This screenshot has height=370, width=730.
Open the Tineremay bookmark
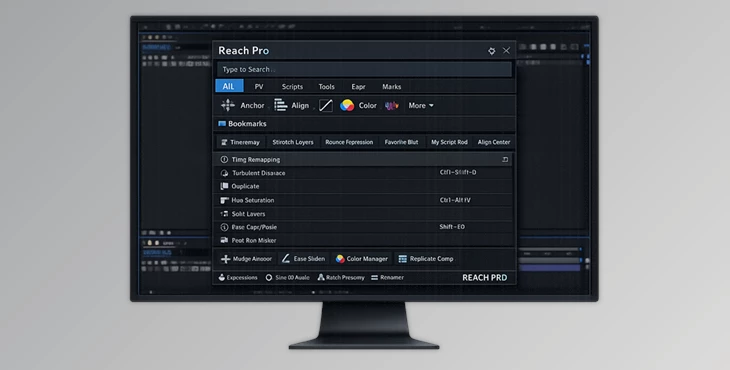click(x=241, y=142)
